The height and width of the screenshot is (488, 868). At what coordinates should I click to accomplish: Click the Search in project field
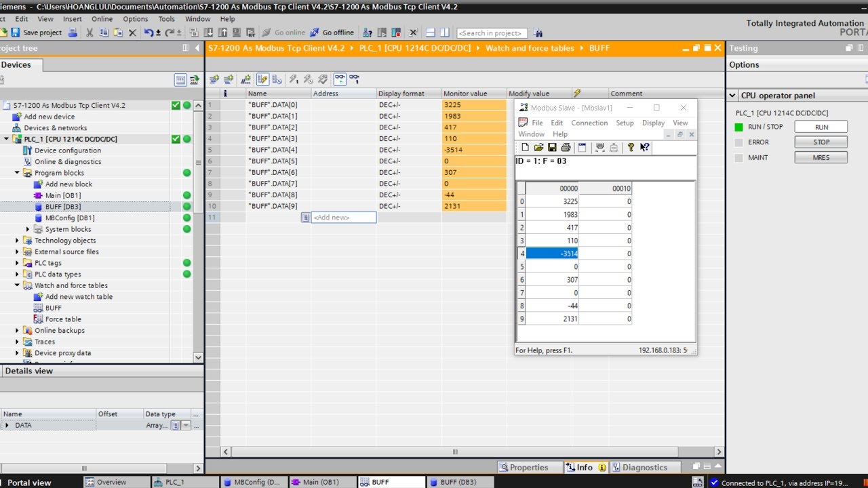(492, 33)
